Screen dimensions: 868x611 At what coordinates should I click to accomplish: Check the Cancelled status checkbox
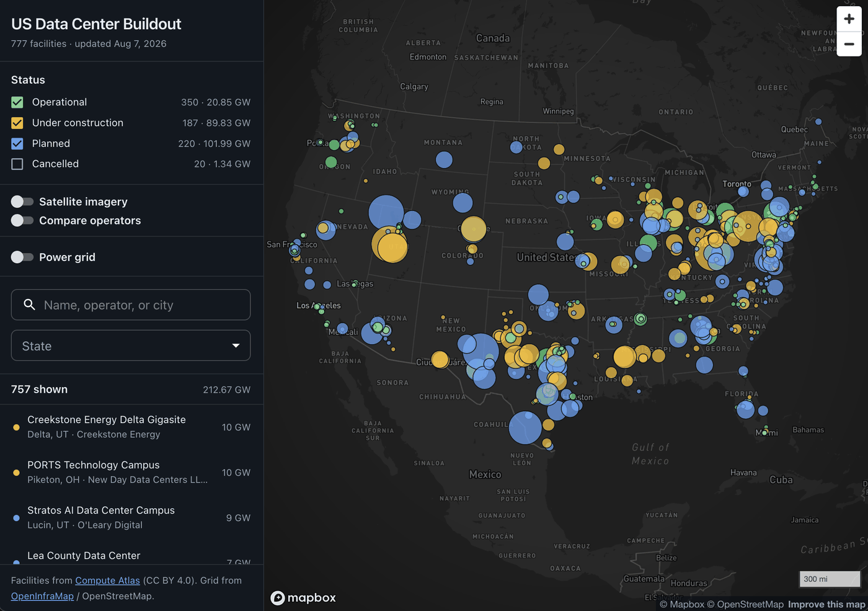tap(17, 164)
